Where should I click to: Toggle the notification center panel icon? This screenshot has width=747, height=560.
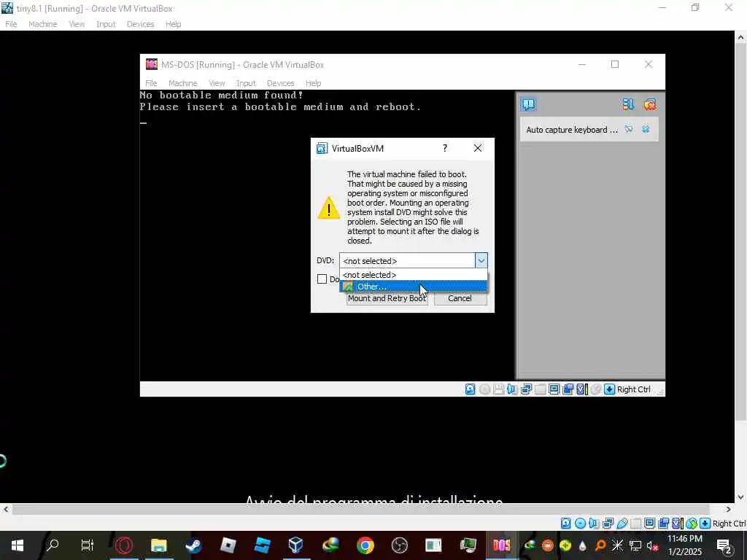click(528, 104)
